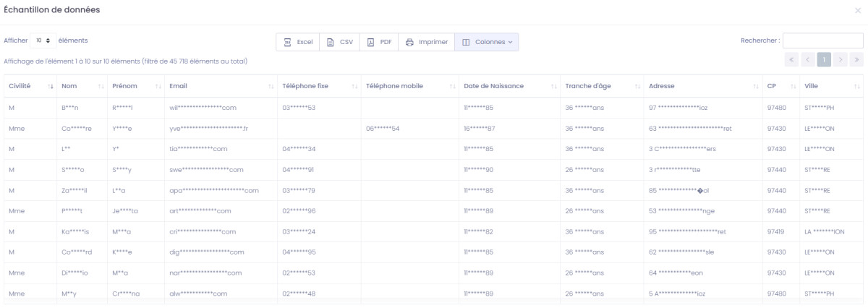
Task: Change the Afficher entries count selector
Action: [x=43, y=40]
